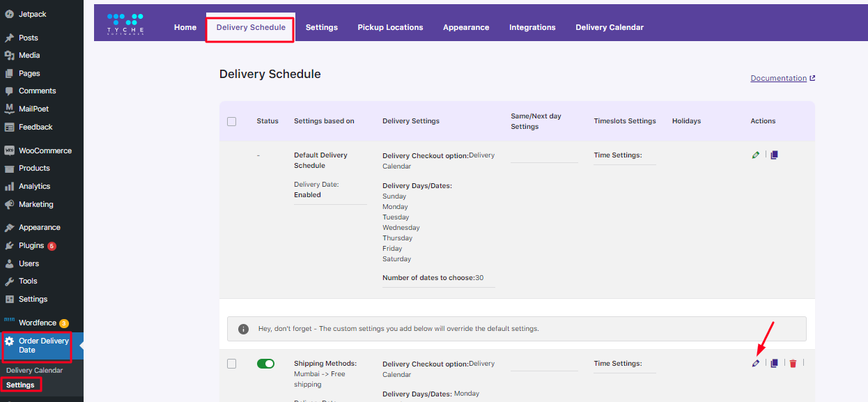Open MailPoet in the sidebar
This screenshot has height=402, width=868.
33,109
